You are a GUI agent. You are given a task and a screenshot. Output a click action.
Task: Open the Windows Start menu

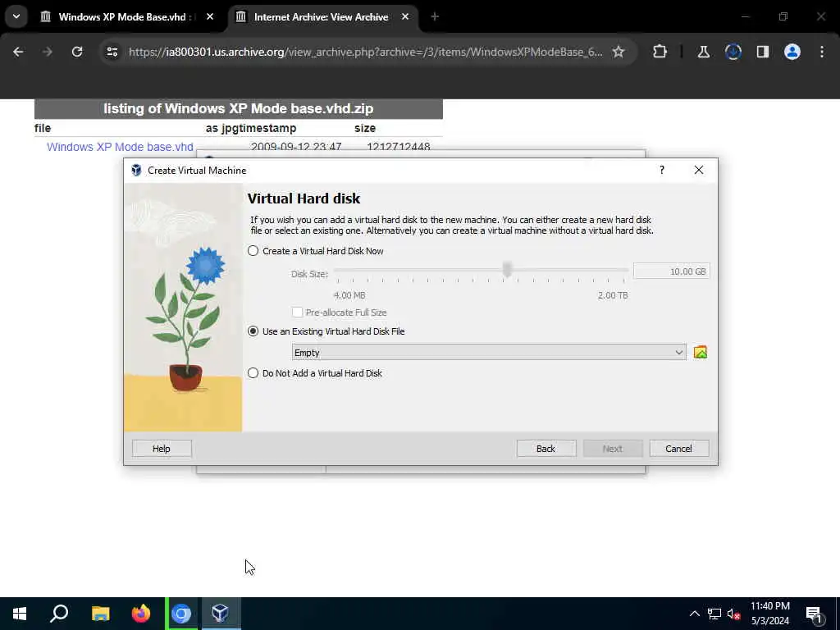20,614
